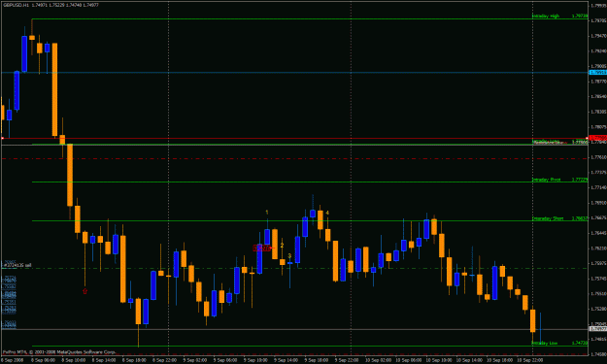
Task: Select wave label 2 on the chart
Action: (282, 246)
